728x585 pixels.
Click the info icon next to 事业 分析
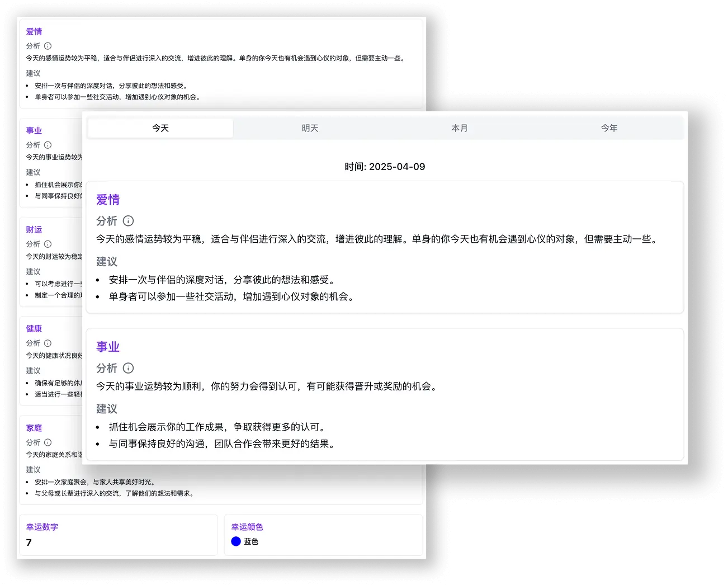[128, 368]
